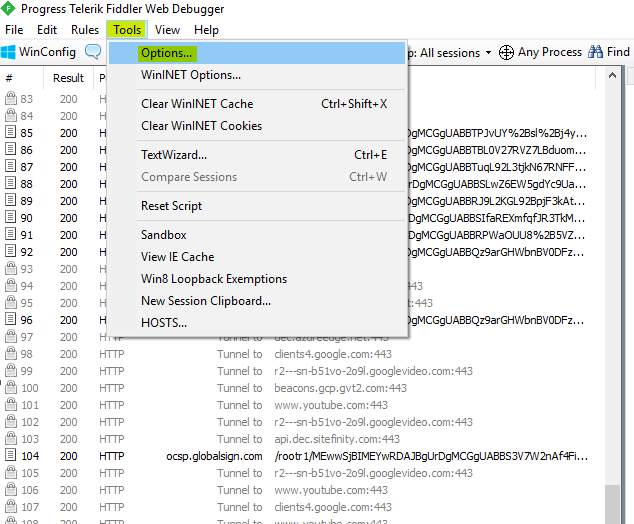Open the View menu

167,30
